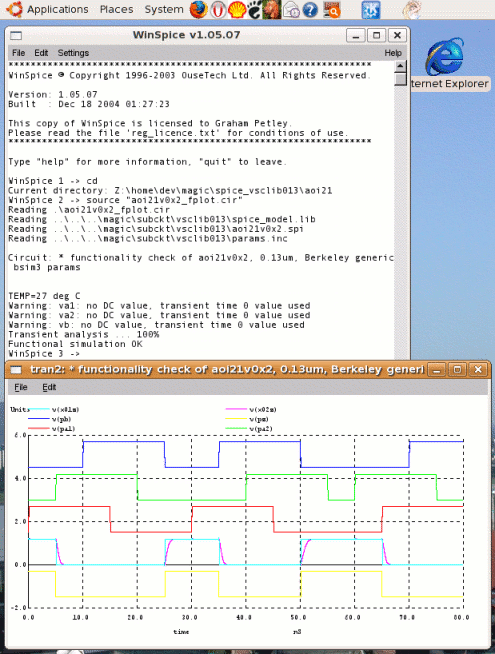This screenshot has width=495, height=654.
Task: Click WinSpice window menu icon in title bar
Action: click(16, 35)
